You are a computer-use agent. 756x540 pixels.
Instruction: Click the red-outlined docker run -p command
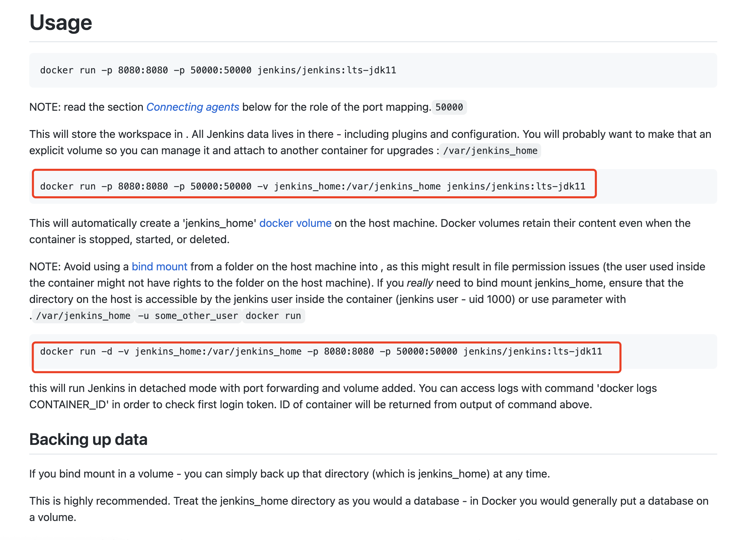[x=312, y=186]
